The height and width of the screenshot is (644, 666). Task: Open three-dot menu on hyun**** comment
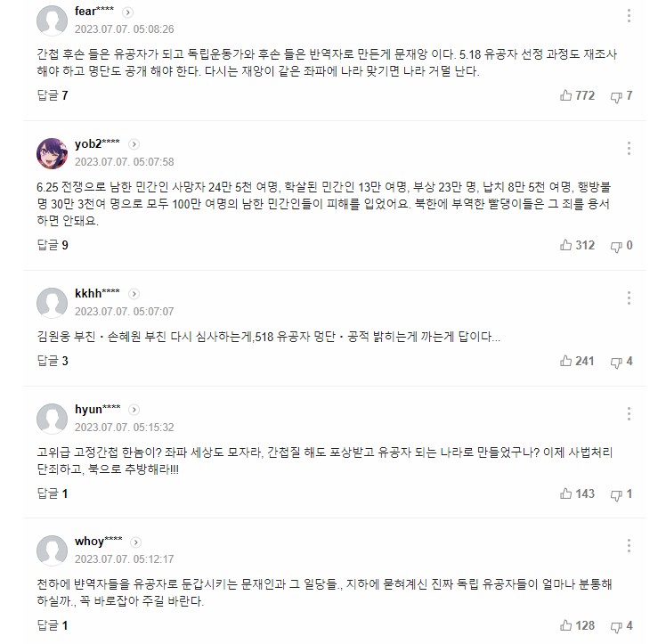click(x=629, y=413)
